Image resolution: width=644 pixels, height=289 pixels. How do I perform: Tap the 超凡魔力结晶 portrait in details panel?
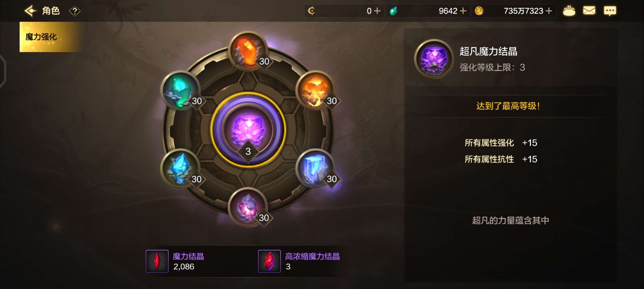click(434, 59)
